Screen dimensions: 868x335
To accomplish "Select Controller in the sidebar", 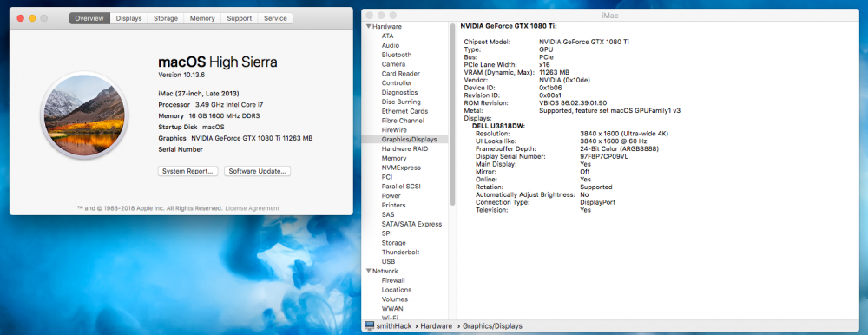I will 397,83.
